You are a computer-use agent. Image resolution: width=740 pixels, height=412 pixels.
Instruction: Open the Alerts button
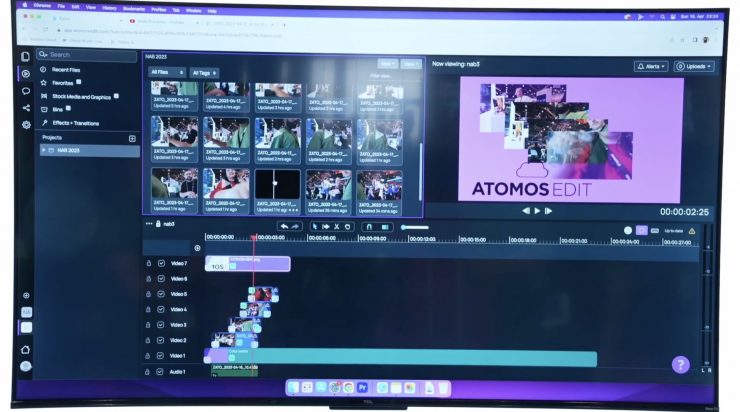(650, 66)
